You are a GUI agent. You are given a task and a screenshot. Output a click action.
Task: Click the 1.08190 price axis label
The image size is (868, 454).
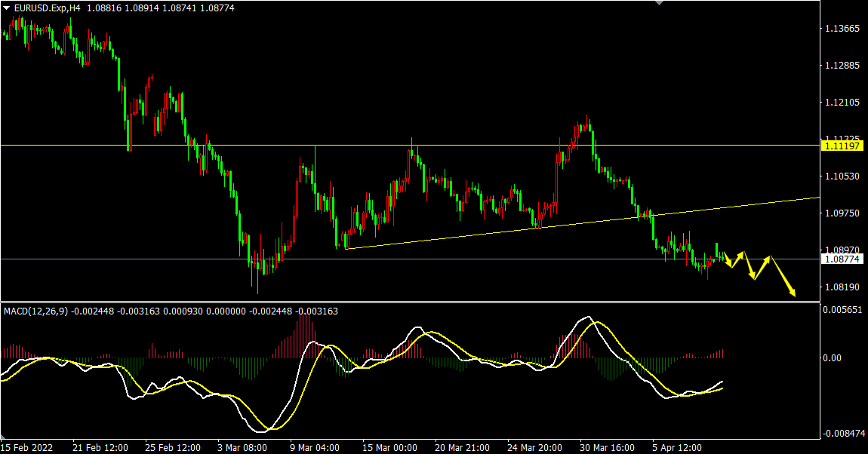click(842, 287)
